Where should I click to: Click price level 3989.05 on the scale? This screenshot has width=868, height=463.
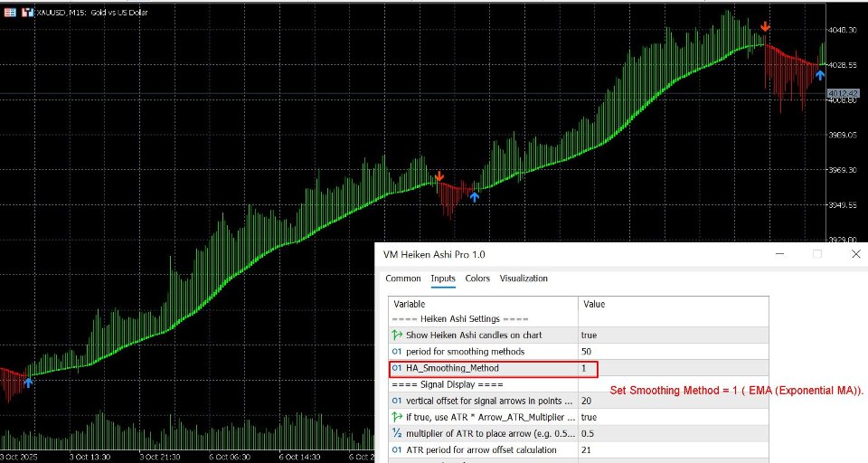coord(842,135)
